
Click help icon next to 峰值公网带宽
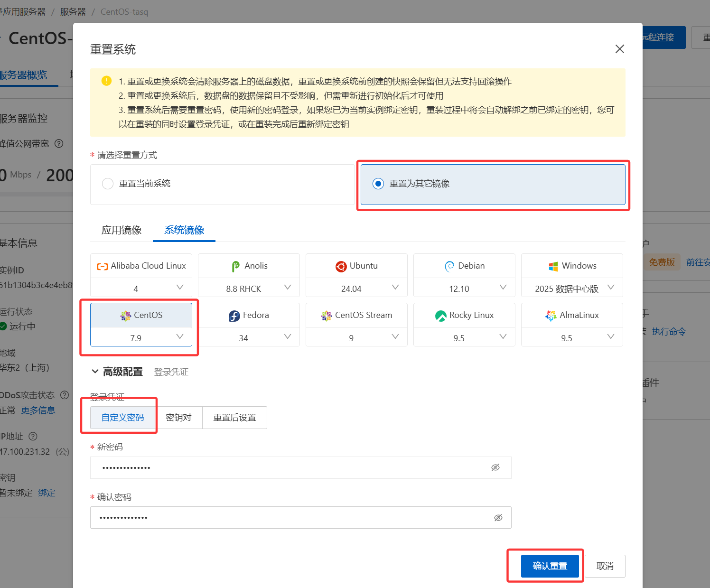59,143
